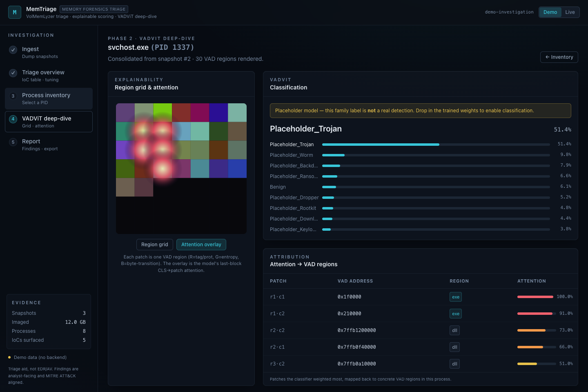Click the Memory Forensics Triage badge
The image size is (588, 392).
click(x=94, y=9)
